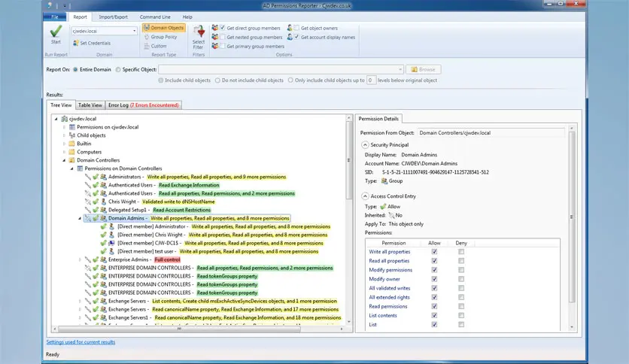The height and width of the screenshot is (364, 629).
Task: Toggle Get account display names checkbox
Action: coord(297,37)
